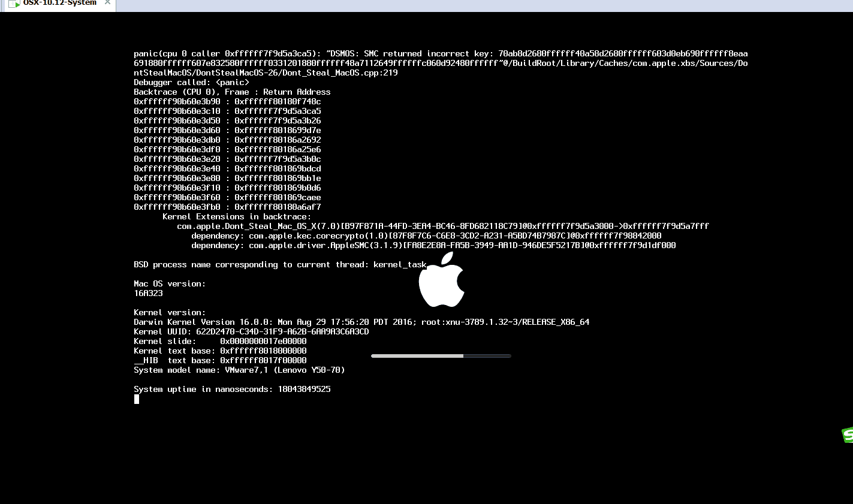The width and height of the screenshot is (853, 504).
Task: Click the 'Kernel UUID' line
Action: click(251, 331)
